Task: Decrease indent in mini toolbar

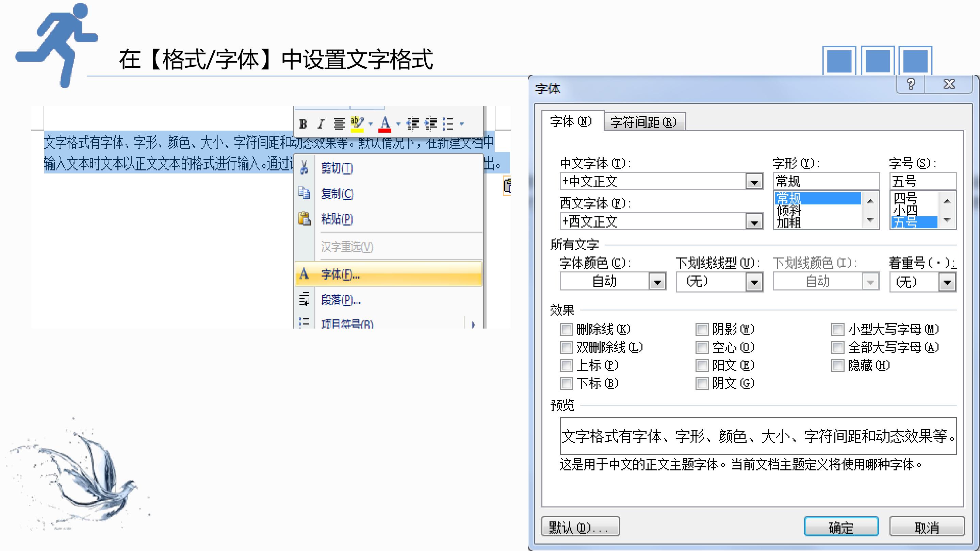Action: pyautogui.click(x=413, y=124)
